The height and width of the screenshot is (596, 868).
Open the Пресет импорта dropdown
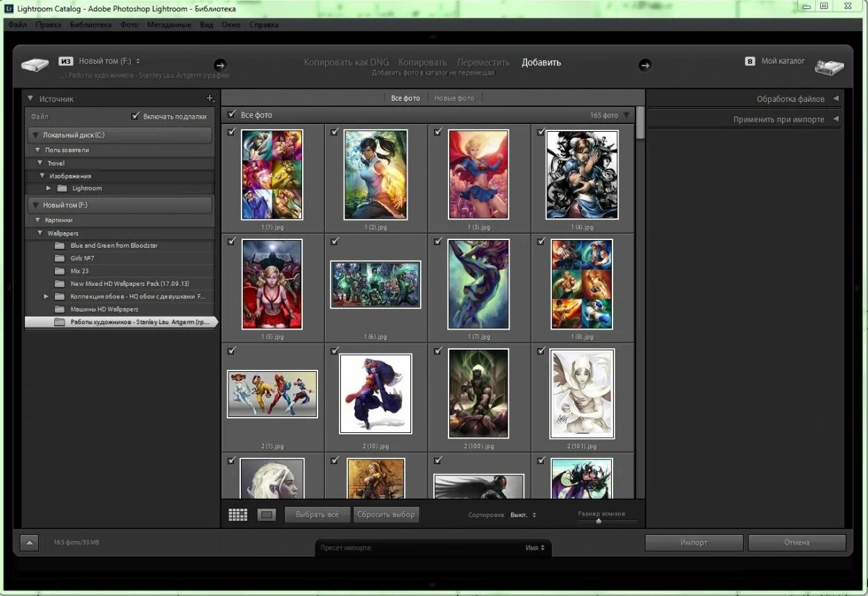coord(535,547)
